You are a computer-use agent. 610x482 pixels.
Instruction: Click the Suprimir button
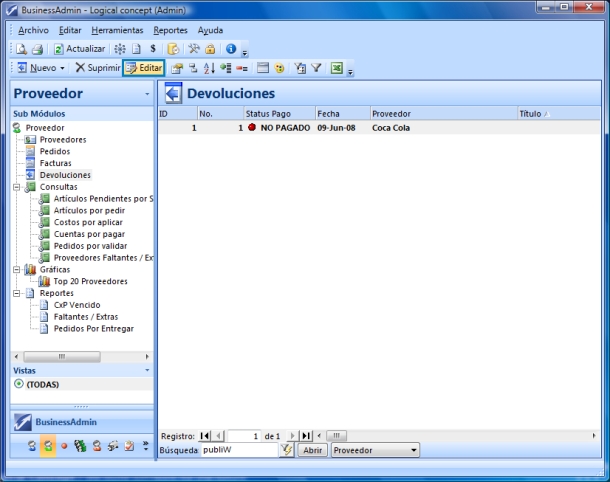97,68
